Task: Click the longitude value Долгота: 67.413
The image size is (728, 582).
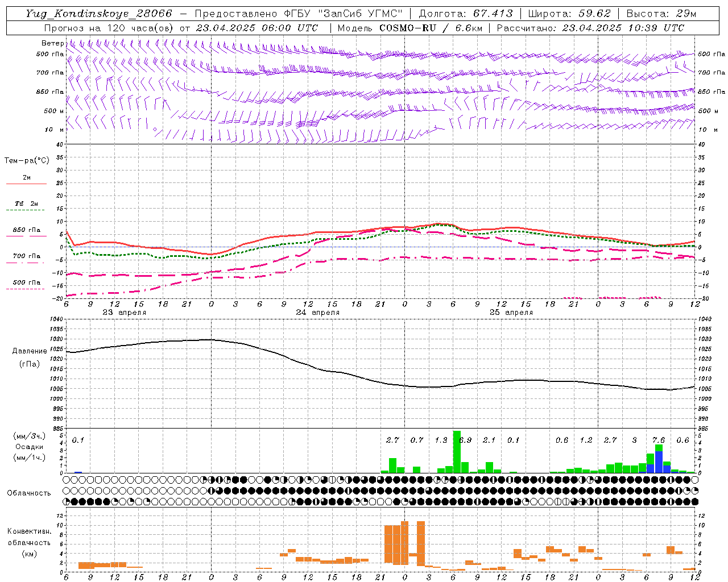Action: point(465,14)
